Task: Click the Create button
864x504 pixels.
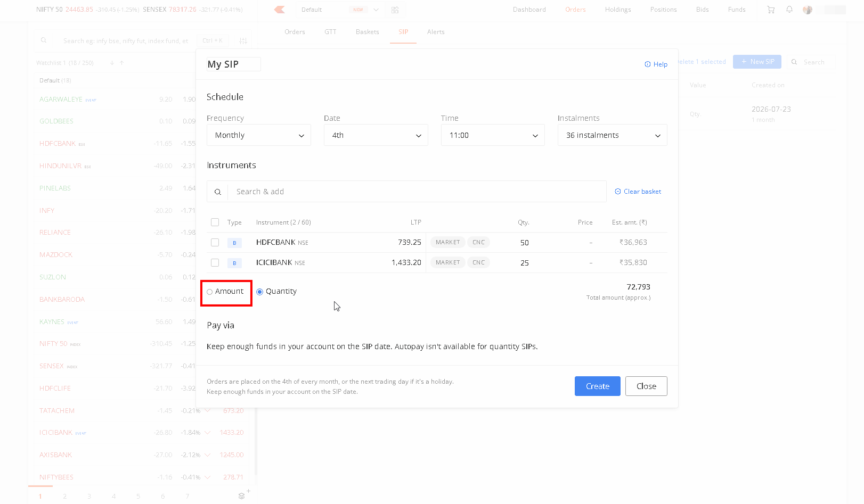Action: [x=598, y=386]
